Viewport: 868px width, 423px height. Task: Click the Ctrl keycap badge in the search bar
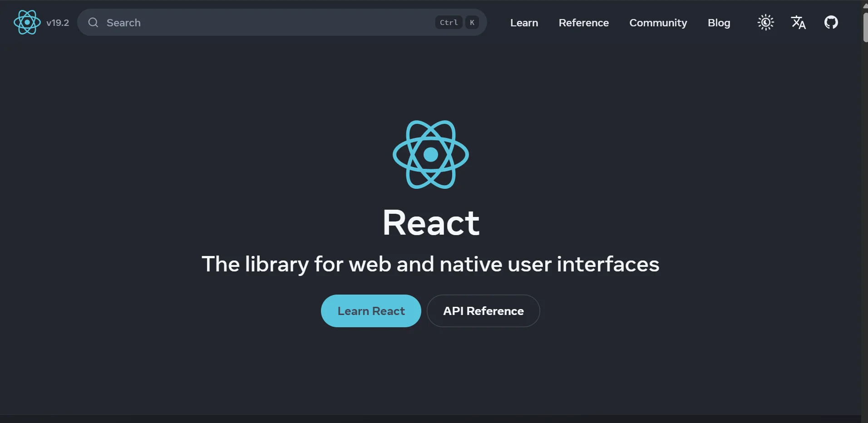coord(448,22)
